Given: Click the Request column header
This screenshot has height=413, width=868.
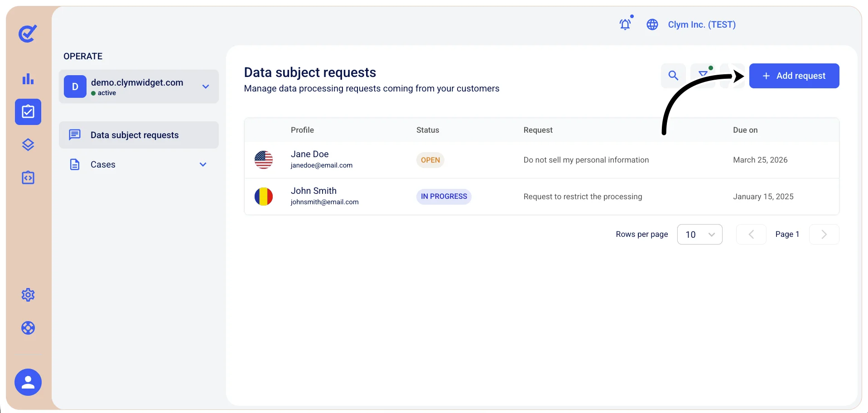Looking at the screenshot, I should (x=538, y=130).
